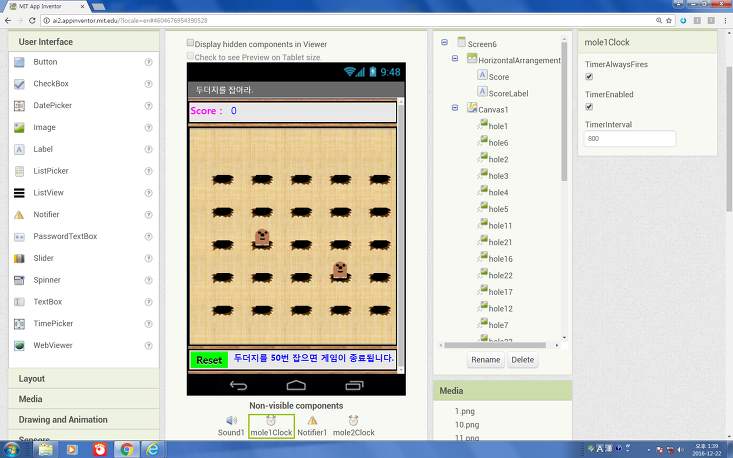
Task: Select the CheckBox component icon
Action: [x=19, y=84]
